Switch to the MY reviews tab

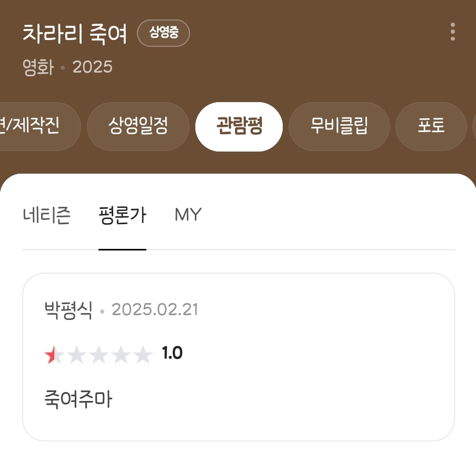pos(188,215)
